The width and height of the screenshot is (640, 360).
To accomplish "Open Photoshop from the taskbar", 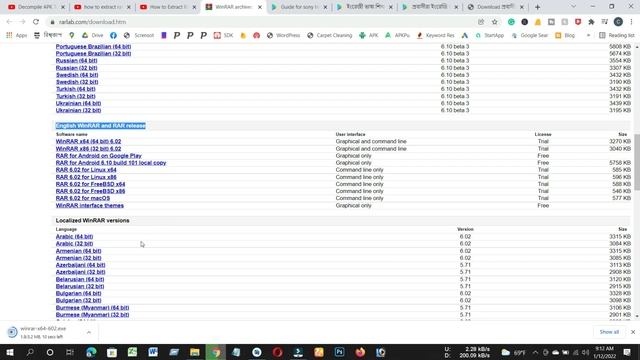I will 339,352.
